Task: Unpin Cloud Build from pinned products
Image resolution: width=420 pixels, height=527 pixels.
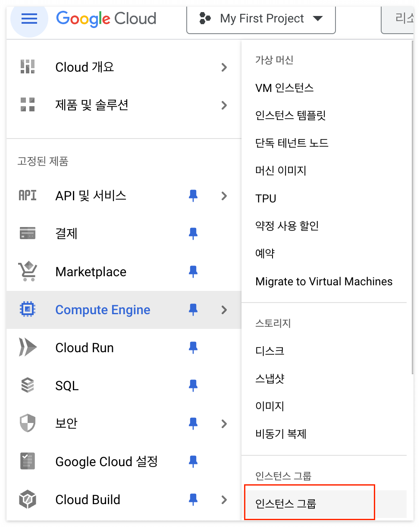Action: coord(193,500)
